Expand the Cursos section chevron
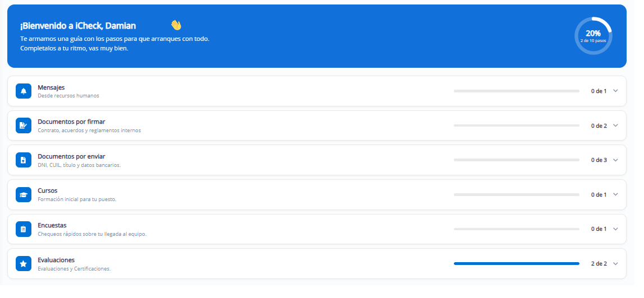Viewport: 644px width, 298px height. coord(615,195)
